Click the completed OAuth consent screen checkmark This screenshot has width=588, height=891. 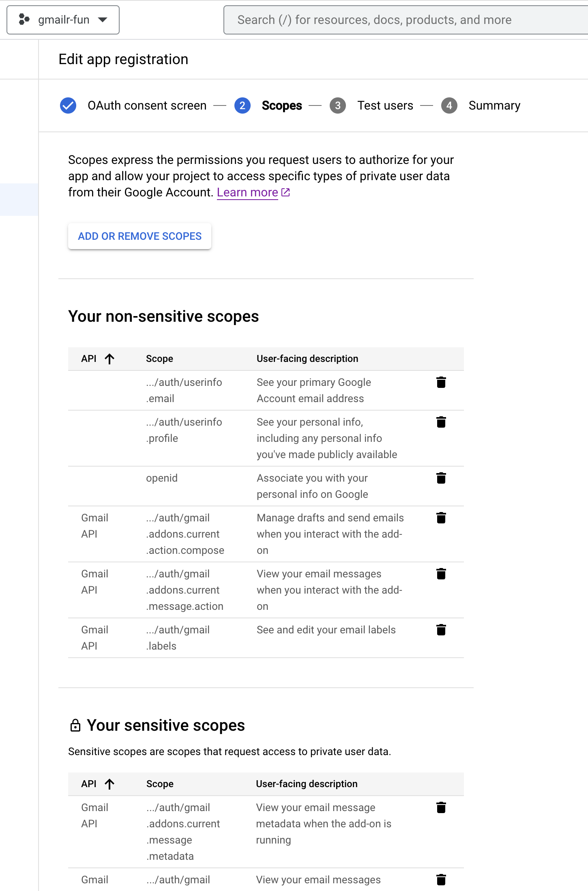click(68, 105)
